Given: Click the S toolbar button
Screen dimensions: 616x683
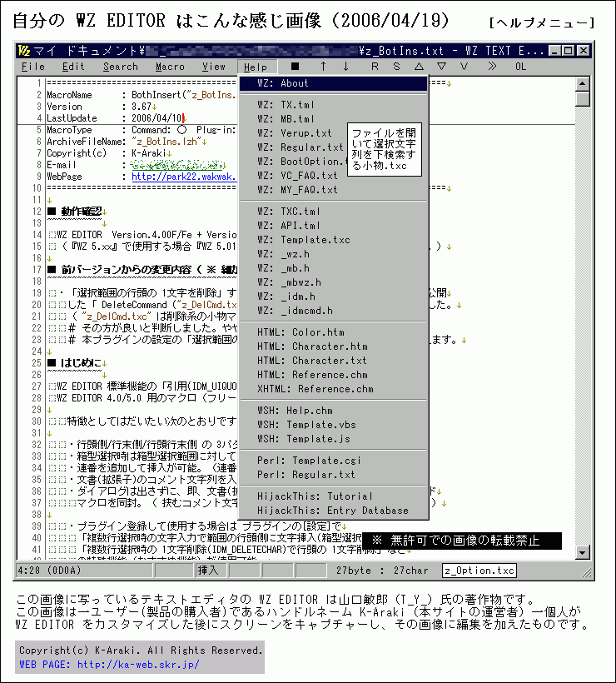Looking at the screenshot, I should [x=396, y=67].
